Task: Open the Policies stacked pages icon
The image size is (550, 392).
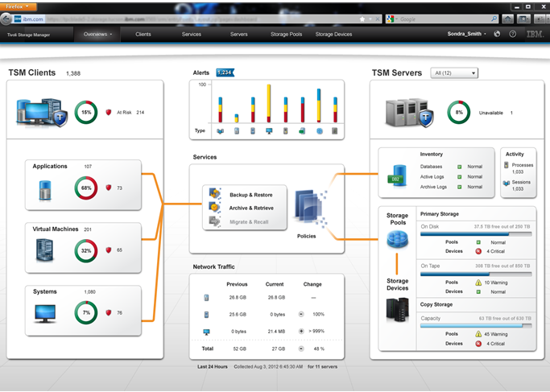Action: 309,208
